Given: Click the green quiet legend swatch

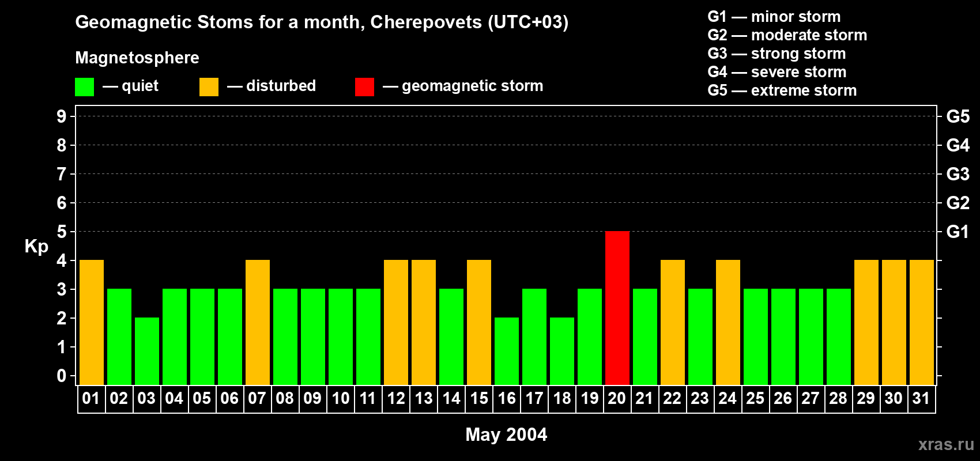Looking at the screenshot, I should pyautogui.click(x=84, y=87).
